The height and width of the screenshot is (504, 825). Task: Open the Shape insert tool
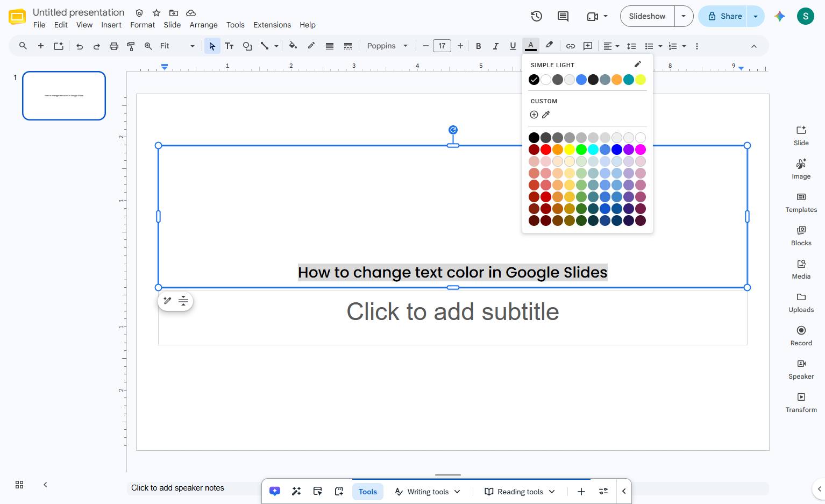tap(247, 46)
